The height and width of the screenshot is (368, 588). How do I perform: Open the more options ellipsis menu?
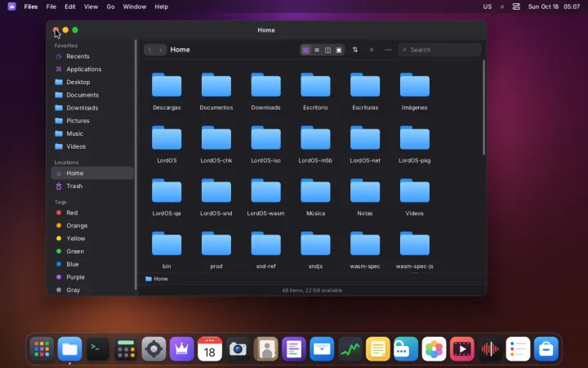[388, 50]
